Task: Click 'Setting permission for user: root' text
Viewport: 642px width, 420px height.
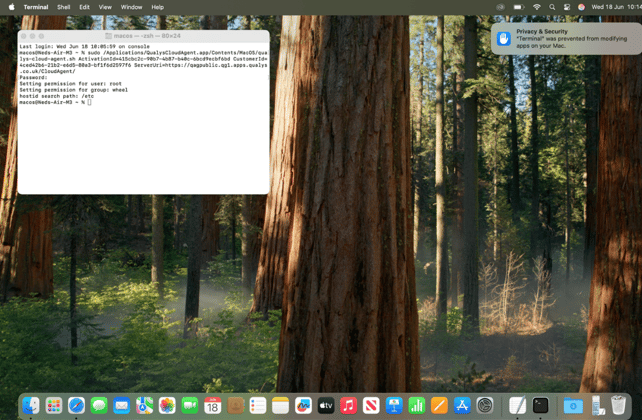Action: [x=70, y=84]
